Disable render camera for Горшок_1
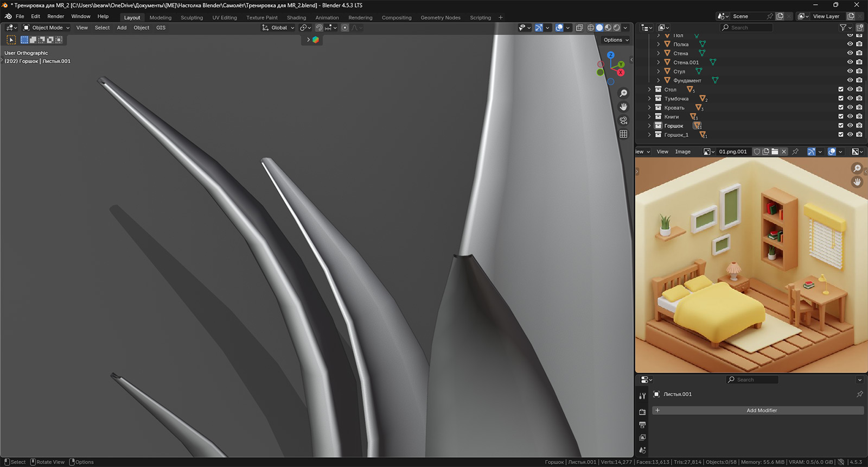Viewport: 868px width, 467px height. click(x=859, y=135)
